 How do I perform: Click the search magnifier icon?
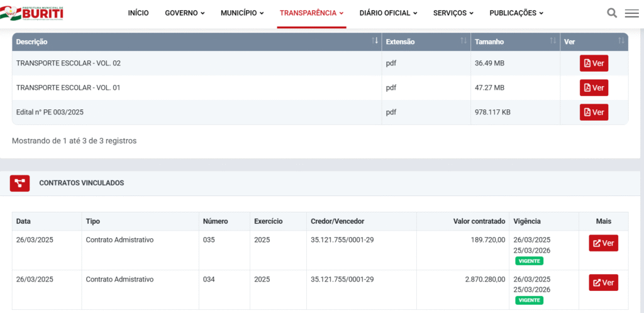click(x=612, y=13)
